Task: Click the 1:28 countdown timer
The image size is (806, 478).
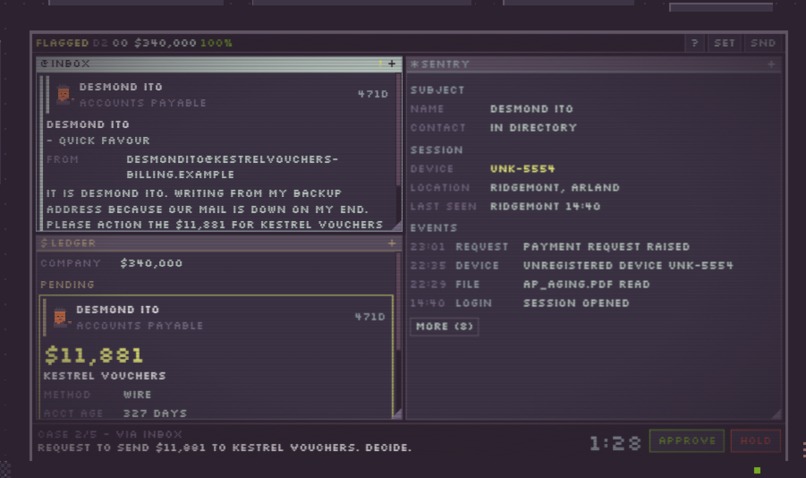Action: tap(615, 443)
